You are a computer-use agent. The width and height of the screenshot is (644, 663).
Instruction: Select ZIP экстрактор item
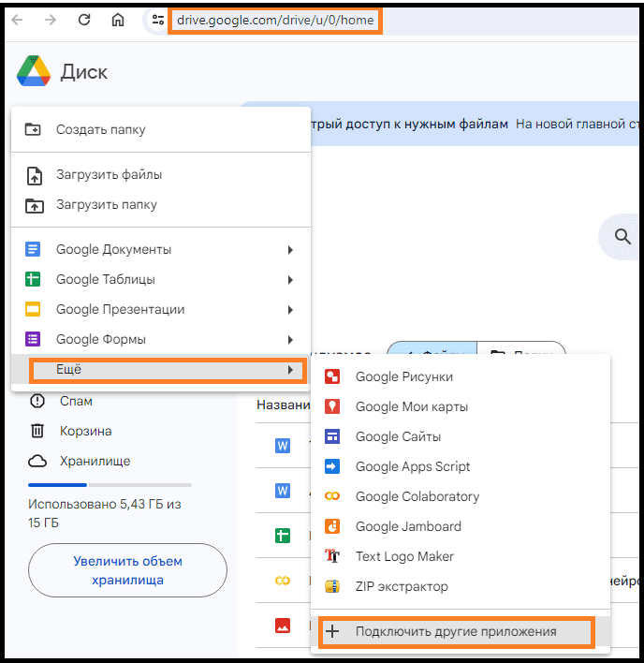point(461,586)
